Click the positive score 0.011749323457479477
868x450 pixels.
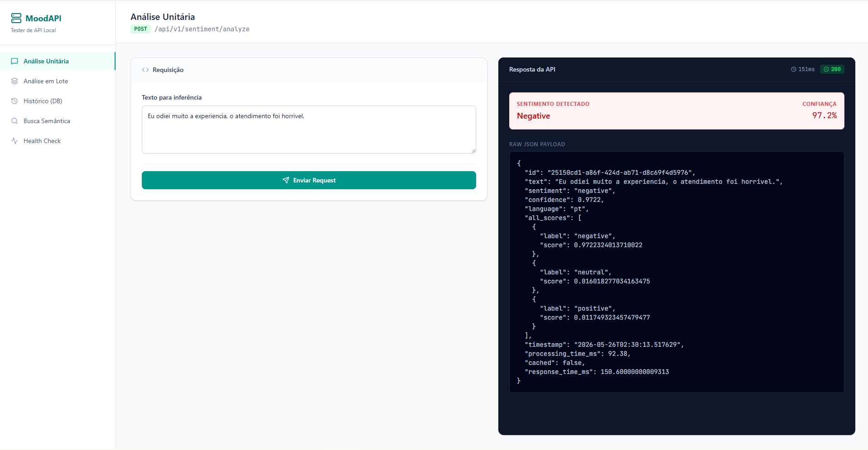(612, 317)
